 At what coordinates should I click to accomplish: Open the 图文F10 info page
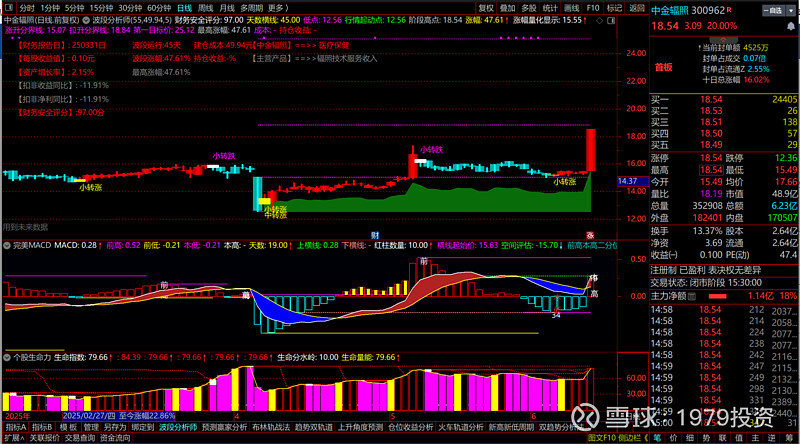point(602,438)
